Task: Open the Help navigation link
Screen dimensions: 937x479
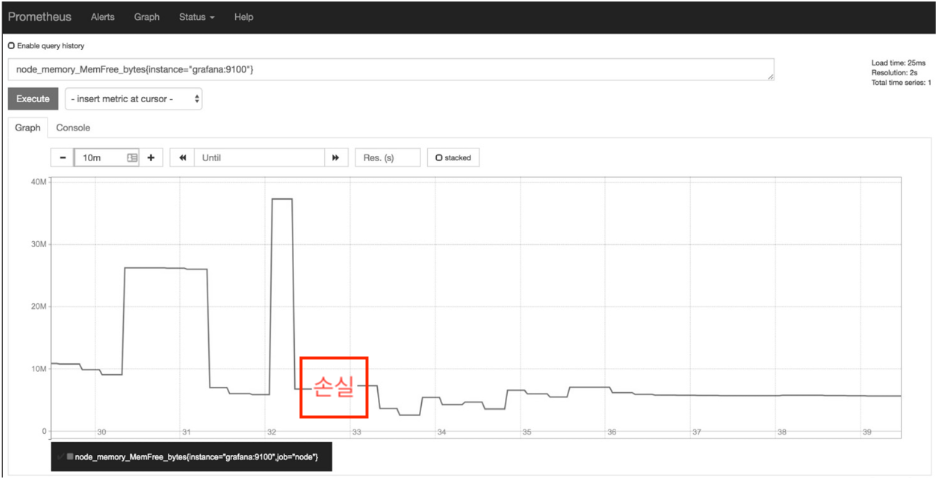Action: coord(243,17)
